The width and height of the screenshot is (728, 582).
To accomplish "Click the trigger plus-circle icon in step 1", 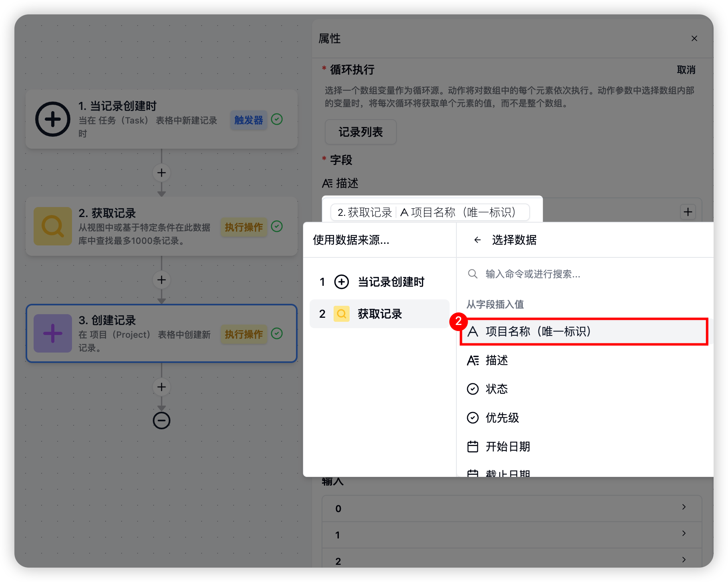I will (52, 119).
